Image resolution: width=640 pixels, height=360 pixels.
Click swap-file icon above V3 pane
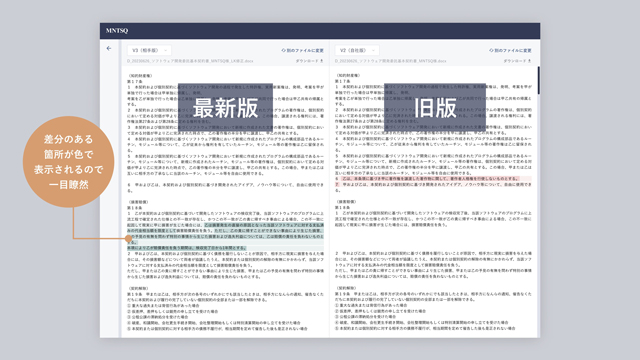(283, 50)
